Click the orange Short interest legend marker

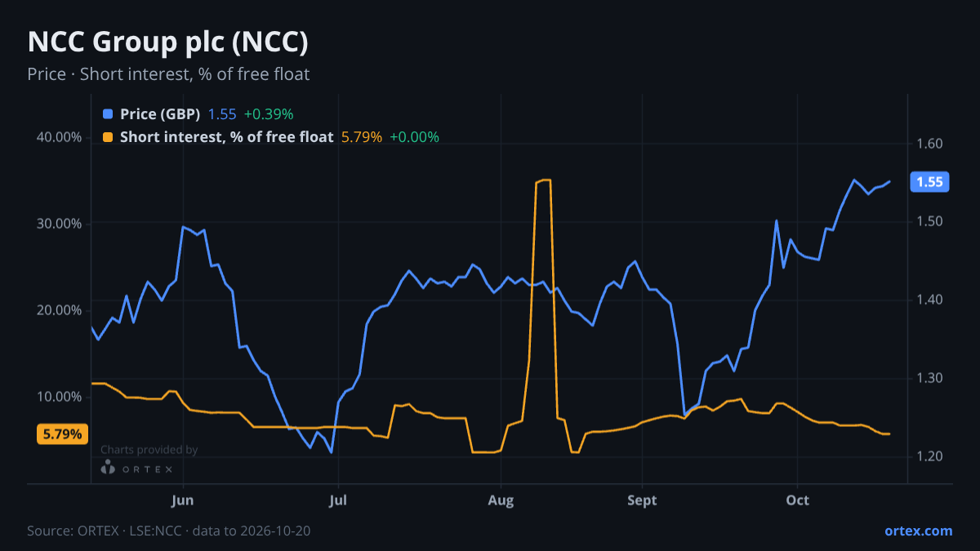coord(108,137)
